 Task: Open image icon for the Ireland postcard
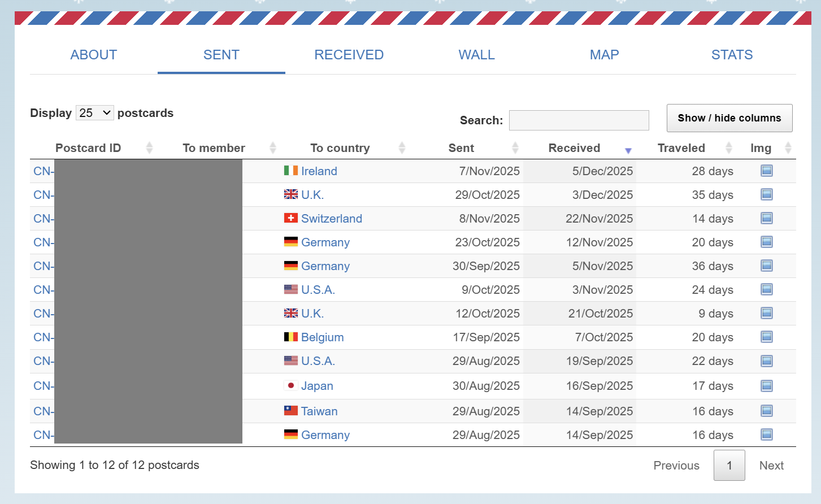[766, 171]
